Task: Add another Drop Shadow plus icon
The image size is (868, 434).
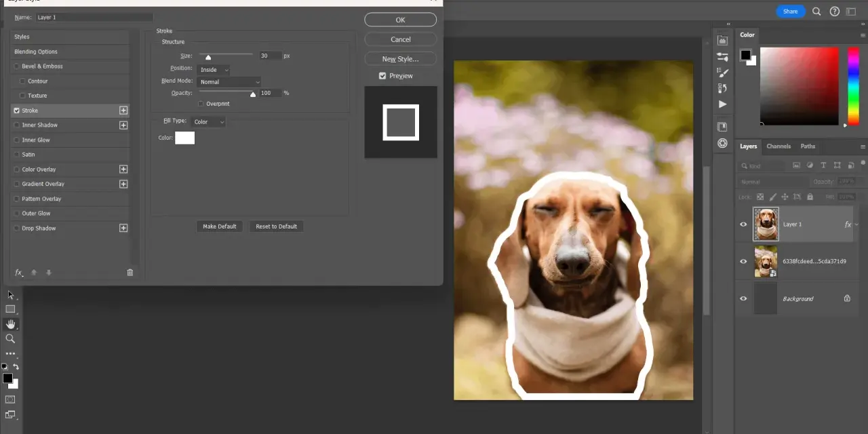Action: pos(123,229)
